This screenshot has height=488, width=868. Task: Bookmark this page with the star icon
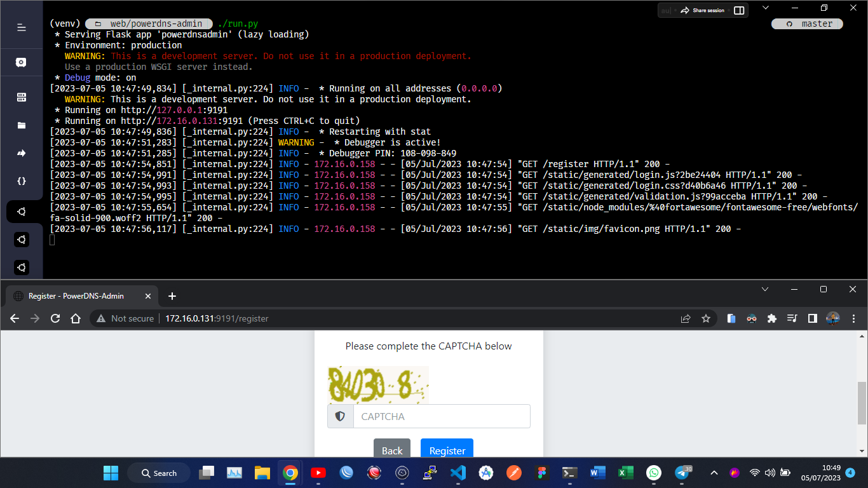click(705, 318)
